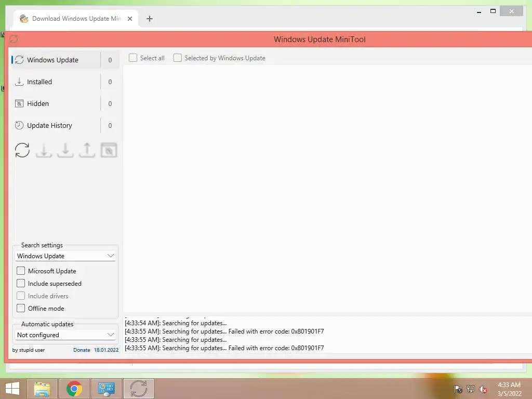Click the 'by stupid user' text
The width and height of the screenshot is (532, 399).
[29, 350]
